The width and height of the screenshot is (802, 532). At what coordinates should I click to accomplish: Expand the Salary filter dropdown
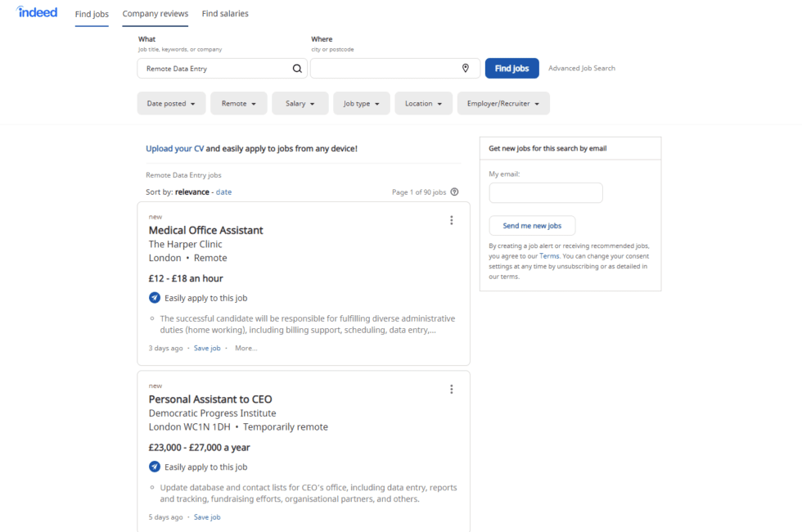tap(300, 104)
